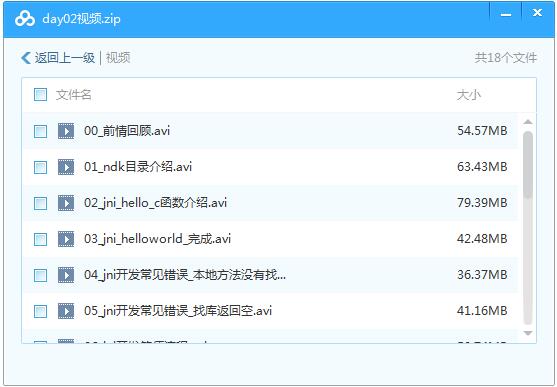557x387 pixels.
Task: Click video icon for 05_jni开发常见错误_找库返回空.avi
Action: click(66, 311)
